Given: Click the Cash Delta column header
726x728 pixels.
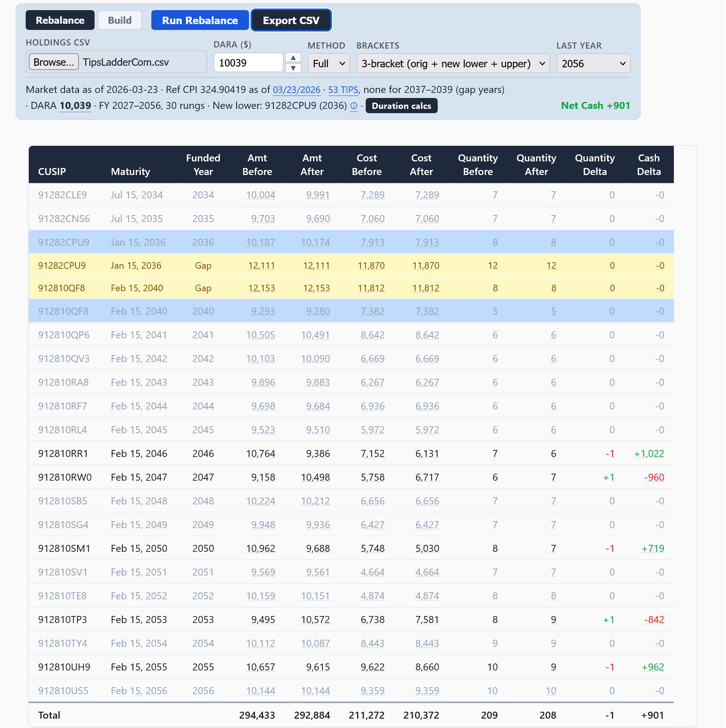Looking at the screenshot, I should click(x=649, y=164).
